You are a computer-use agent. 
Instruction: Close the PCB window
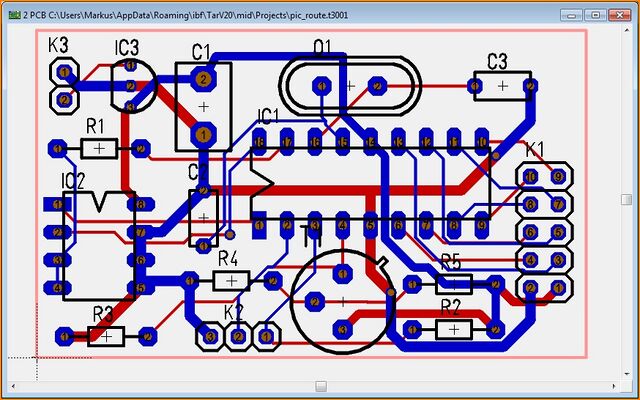click(619, 16)
